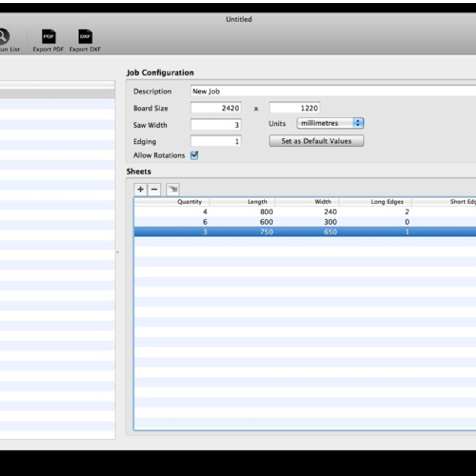The image size is (476, 476).
Task: Click the import arrow icon beside minus
Action: point(173,189)
